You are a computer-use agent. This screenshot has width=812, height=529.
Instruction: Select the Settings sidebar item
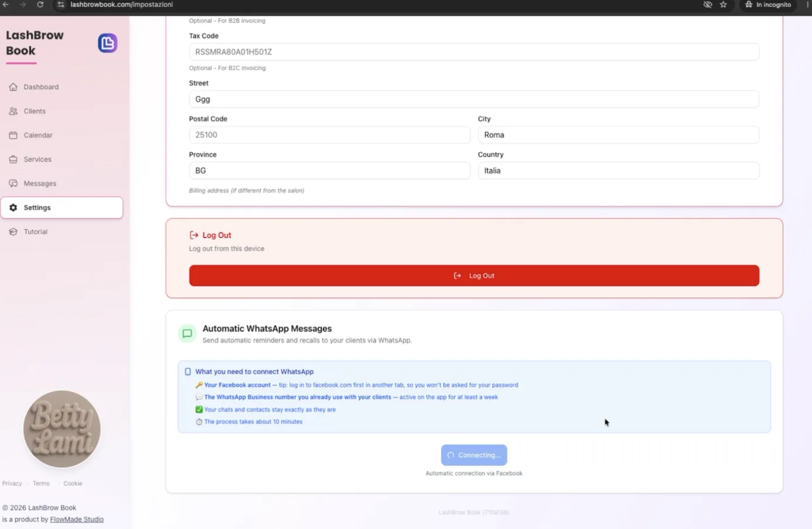(61, 208)
